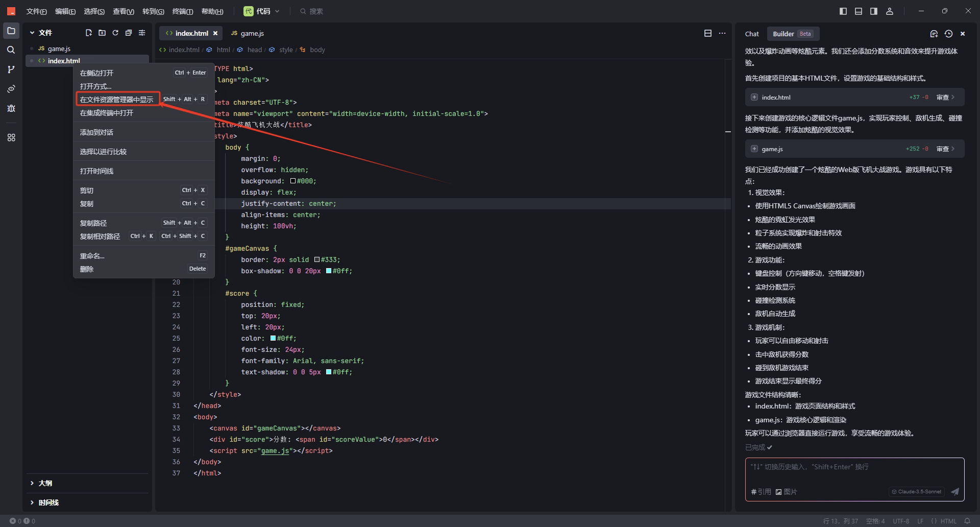Select 在文件资源管理器中显示 from context menu
Image resolution: width=980 pixels, height=527 pixels.
click(x=116, y=100)
